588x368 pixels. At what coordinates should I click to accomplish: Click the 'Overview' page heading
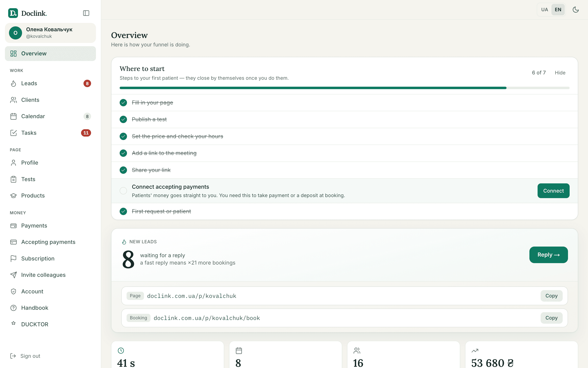129,35
